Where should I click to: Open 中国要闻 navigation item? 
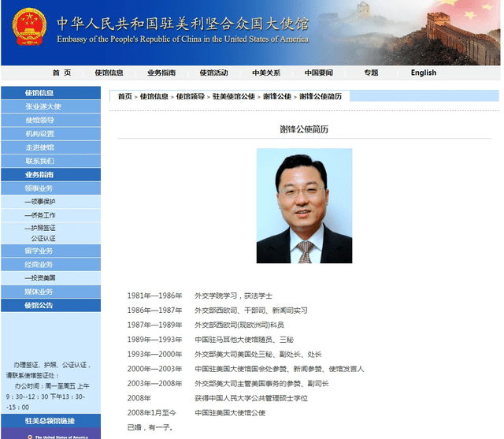(x=318, y=73)
